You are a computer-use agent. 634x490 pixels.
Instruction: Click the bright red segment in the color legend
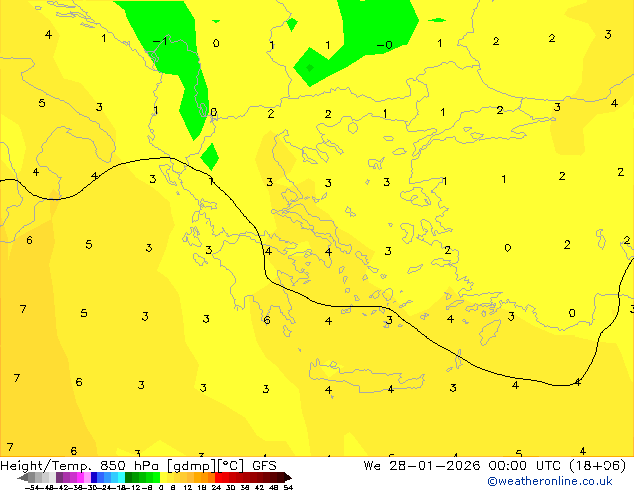coord(218,477)
